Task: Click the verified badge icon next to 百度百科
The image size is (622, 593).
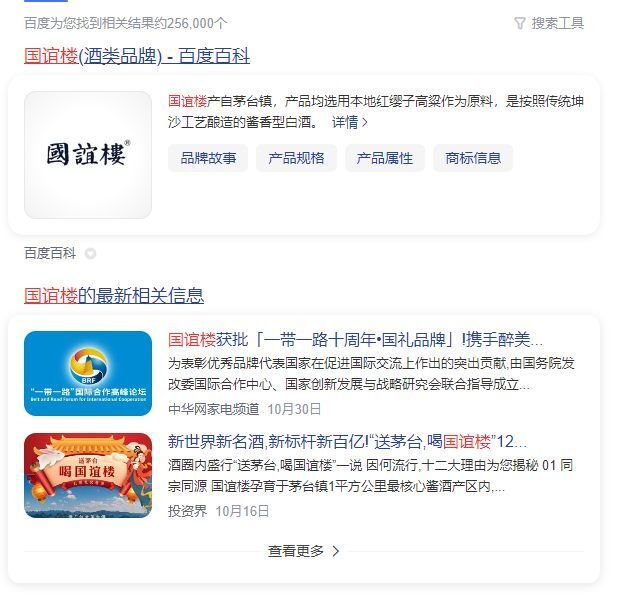Action: pyautogui.click(x=90, y=253)
